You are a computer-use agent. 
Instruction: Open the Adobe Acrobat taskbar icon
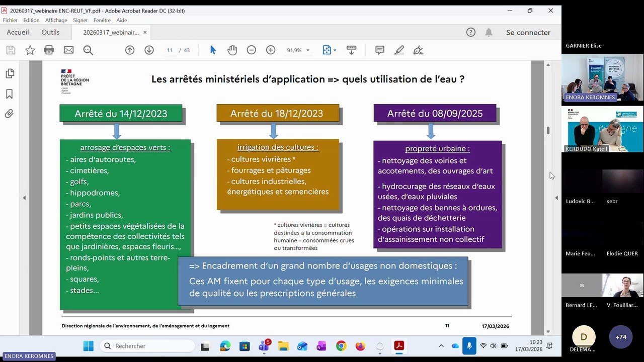point(399,346)
